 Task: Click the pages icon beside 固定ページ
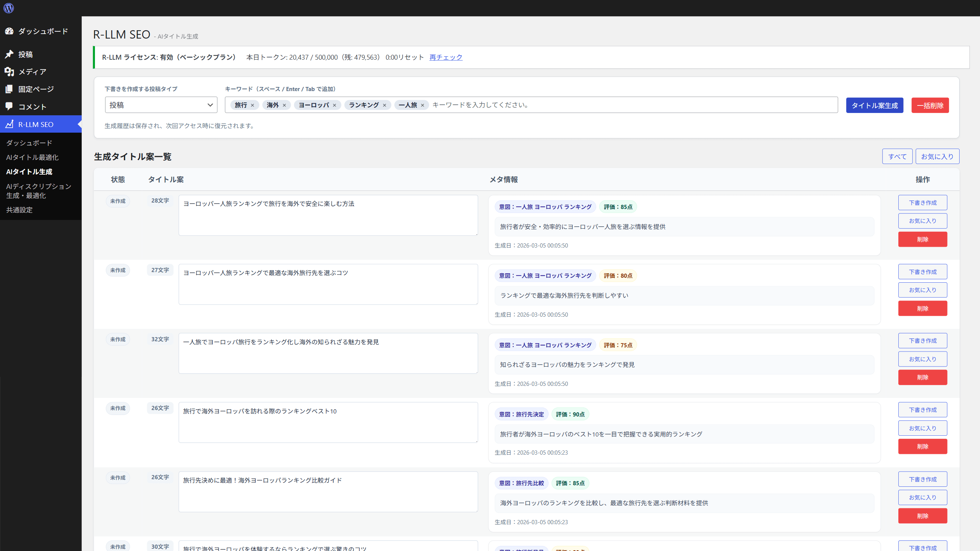[9, 89]
